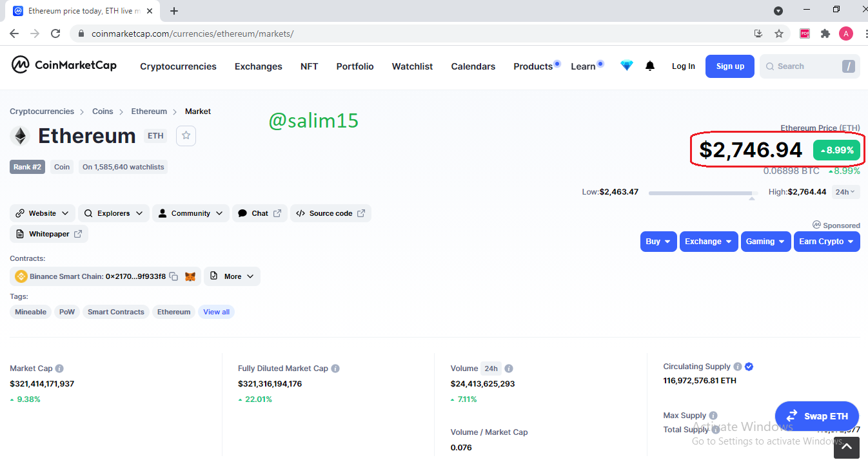Open the Buy dropdown
The image size is (868, 469).
coord(658,242)
